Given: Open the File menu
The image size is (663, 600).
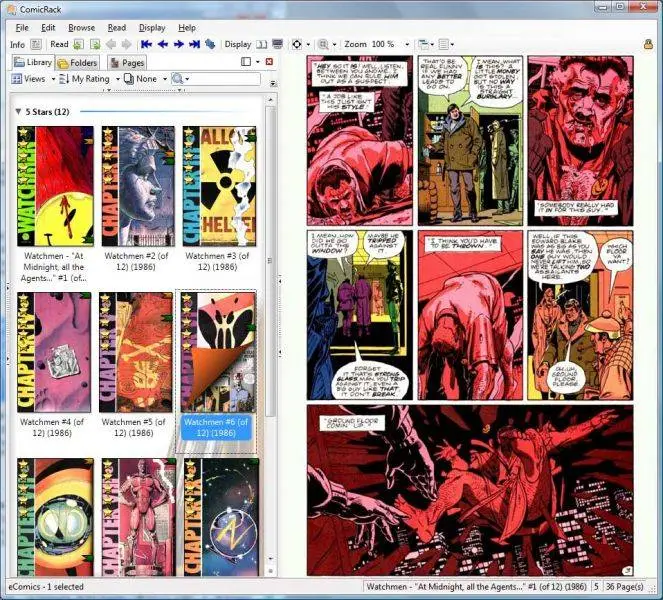Looking at the screenshot, I should point(22,28).
